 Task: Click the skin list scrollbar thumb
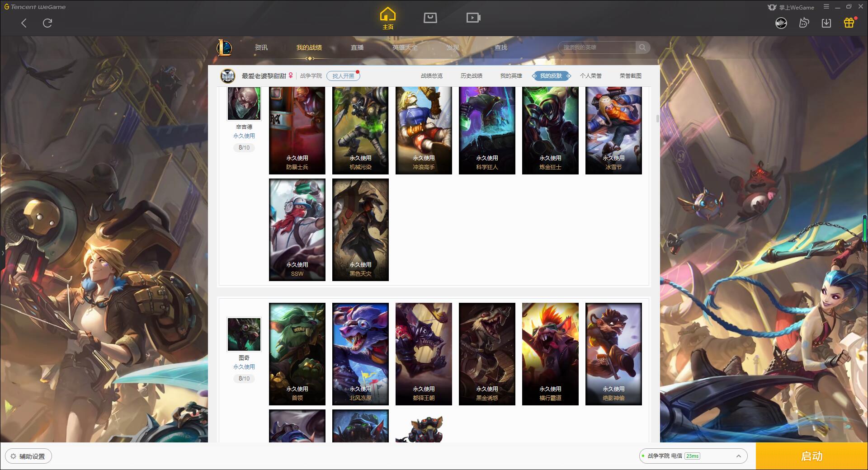(x=657, y=118)
